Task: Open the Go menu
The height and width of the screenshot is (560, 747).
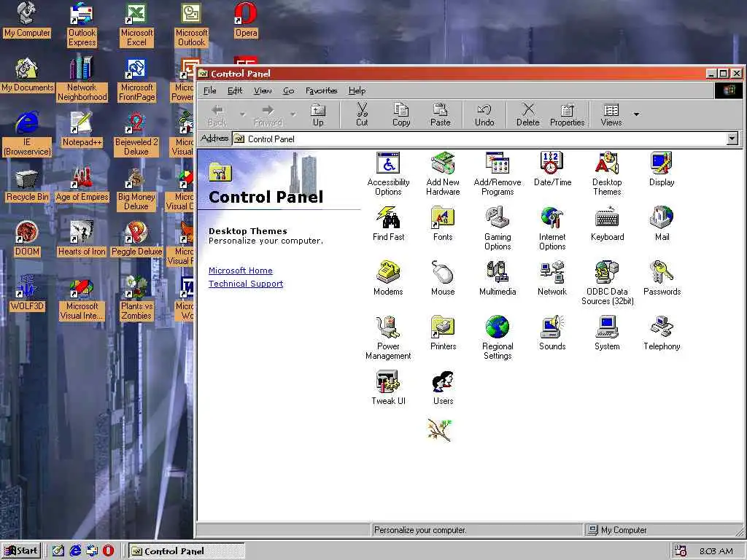Action: 289,90
